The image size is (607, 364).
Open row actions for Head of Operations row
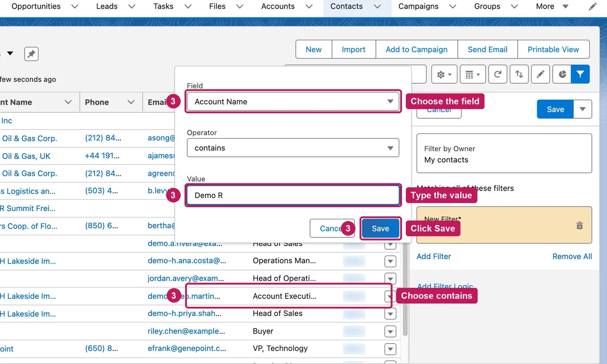tap(390, 279)
